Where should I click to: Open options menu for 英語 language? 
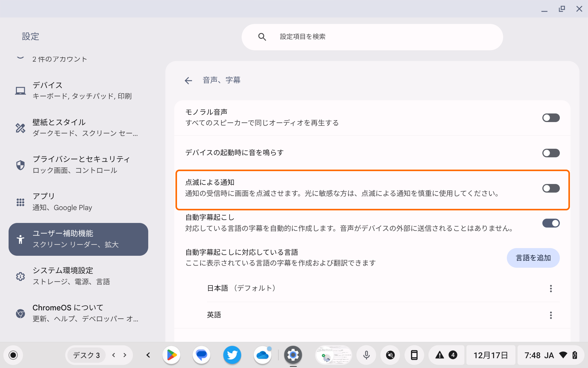point(551,315)
